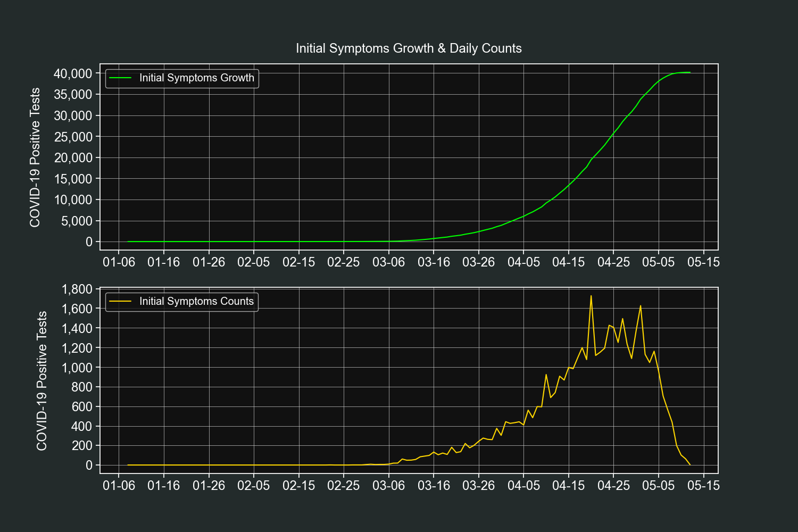Click the 05-15 date under the growth chart
798x532 pixels.
pyautogui.click(x=704, y=262)
